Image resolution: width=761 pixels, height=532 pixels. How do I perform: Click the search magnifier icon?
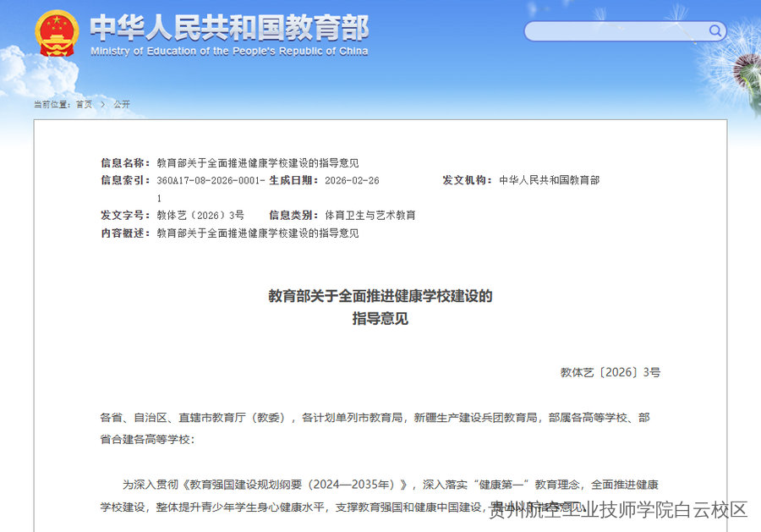click(x=714, y=30)
